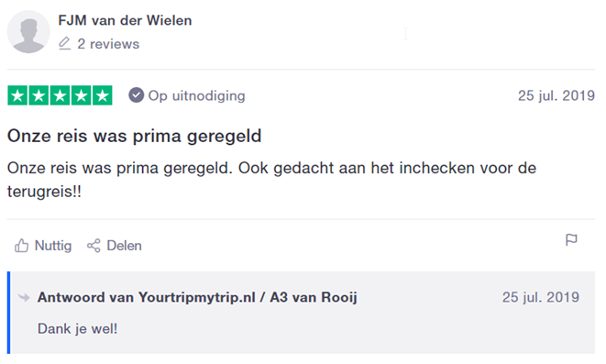The height and width of the screenshot is (364, 606).
Task: Click the Antwoord van Yourtripmytrip.nl heading
Action: pyautogui.click(x=197, y=298)
